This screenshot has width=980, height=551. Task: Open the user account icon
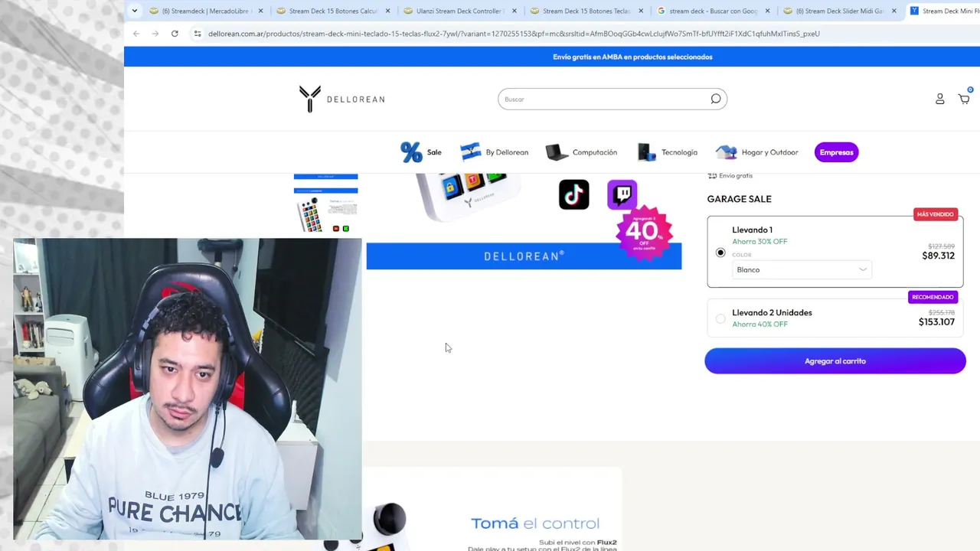[939, 99]
